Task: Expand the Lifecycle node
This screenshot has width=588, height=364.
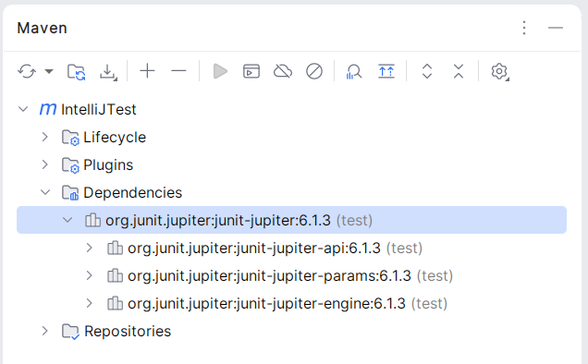Action: click(x=45, y=138)
